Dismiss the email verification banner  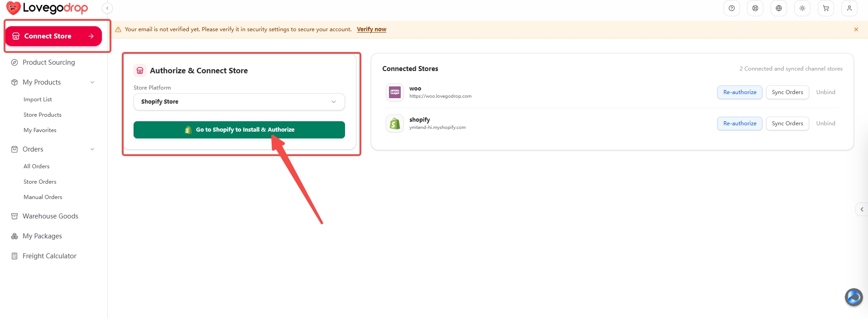856,29
